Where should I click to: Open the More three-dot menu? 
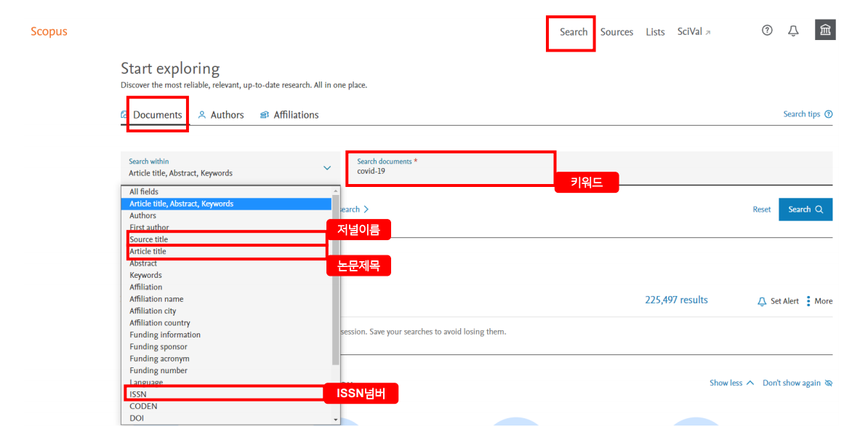(808, 301)
